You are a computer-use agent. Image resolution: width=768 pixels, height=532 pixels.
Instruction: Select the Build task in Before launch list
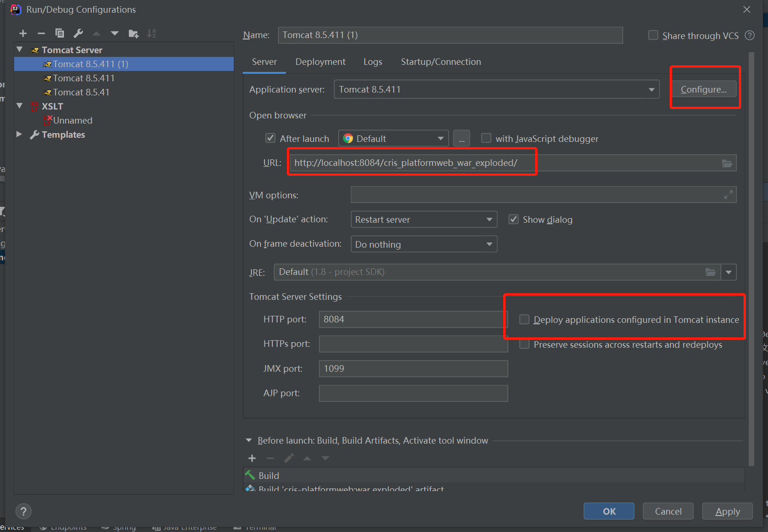[494, 476]
